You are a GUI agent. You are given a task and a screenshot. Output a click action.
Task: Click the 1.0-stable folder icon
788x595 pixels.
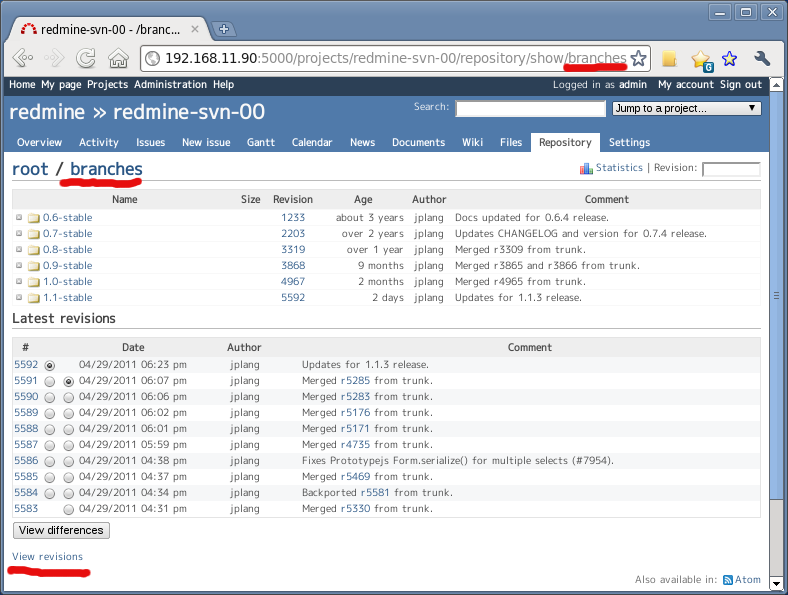point(34,282)
